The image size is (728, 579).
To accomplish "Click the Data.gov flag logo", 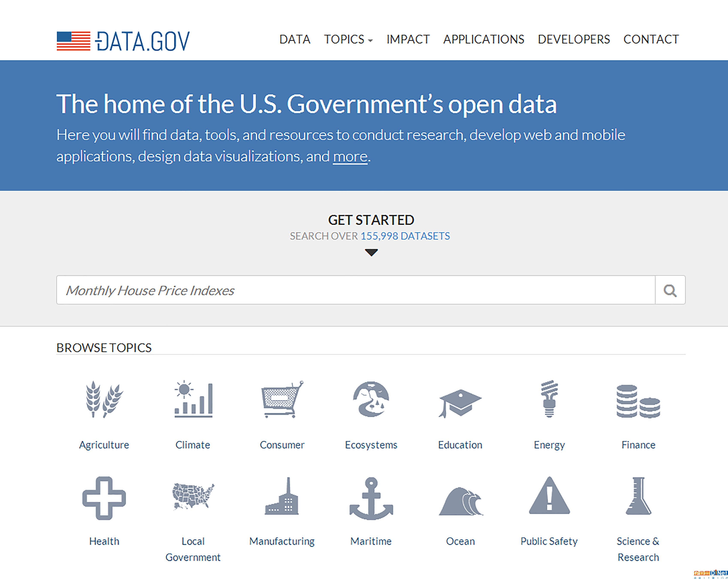I will 123,41.
